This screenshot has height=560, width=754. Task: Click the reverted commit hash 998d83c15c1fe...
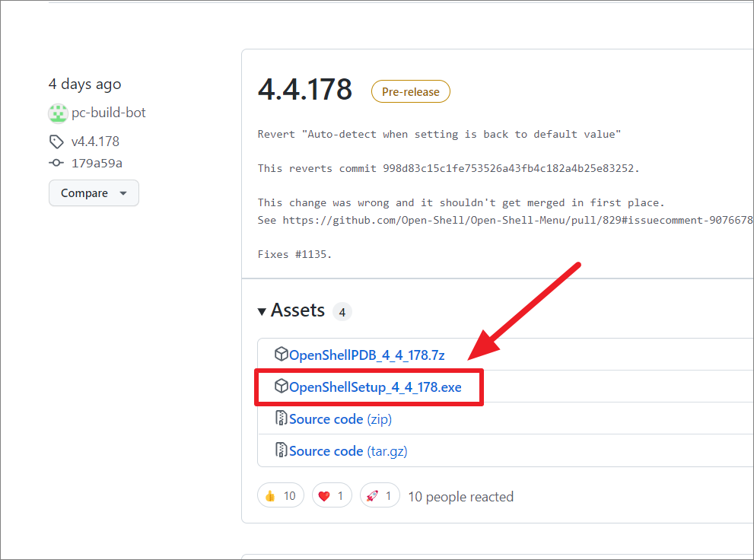click(x=508, y=169)
